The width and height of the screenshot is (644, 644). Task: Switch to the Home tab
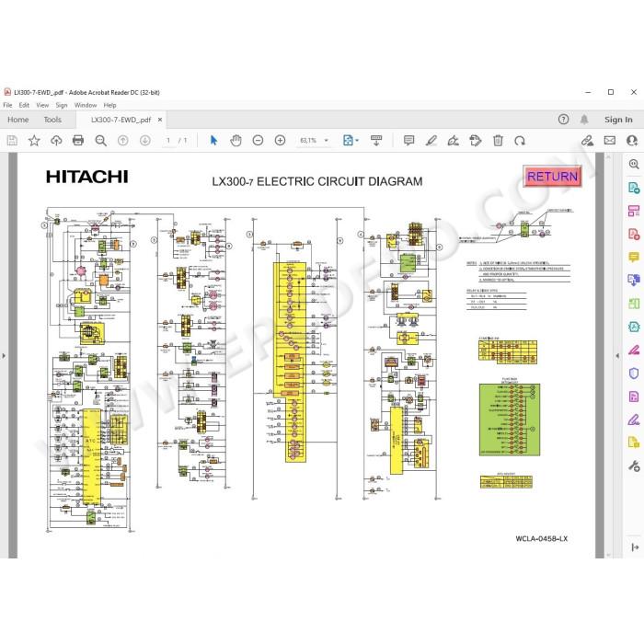click(x=18, y=120)
